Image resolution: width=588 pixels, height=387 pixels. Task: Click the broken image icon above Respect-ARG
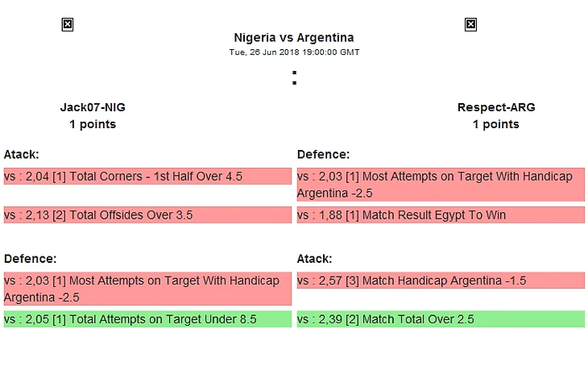pyautogui.click(x=470, y=25)
